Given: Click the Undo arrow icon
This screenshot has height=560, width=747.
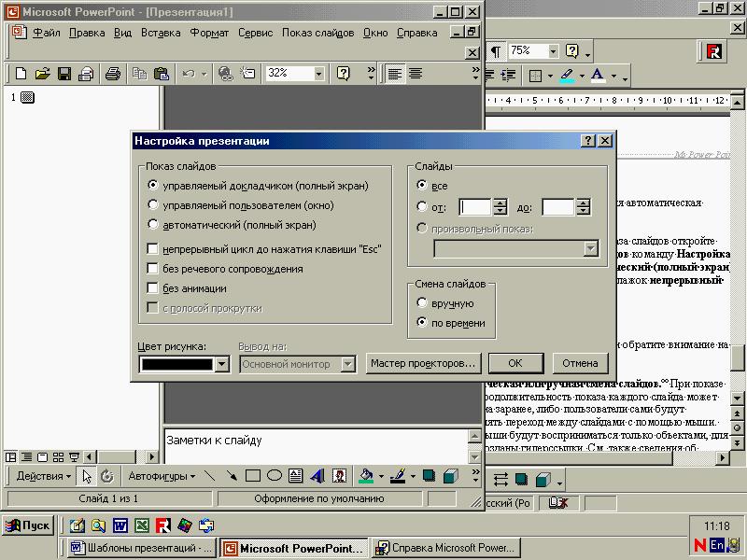Looking at the screenshot, I should click(x=189, y=74).
